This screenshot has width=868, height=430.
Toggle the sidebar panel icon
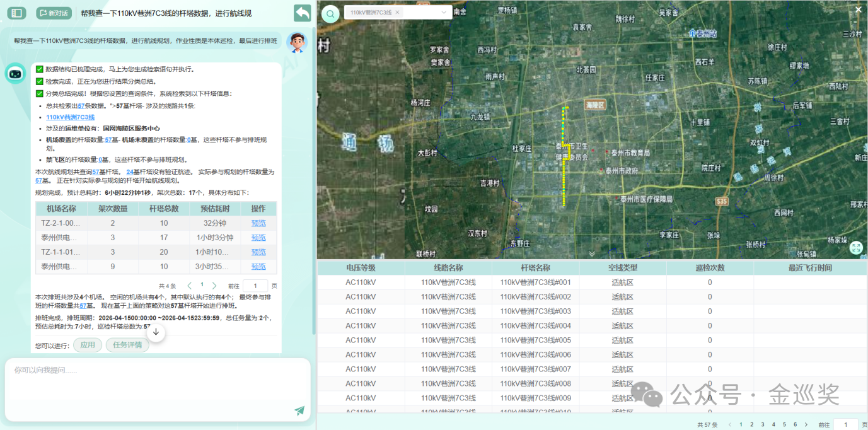[16, 13]
